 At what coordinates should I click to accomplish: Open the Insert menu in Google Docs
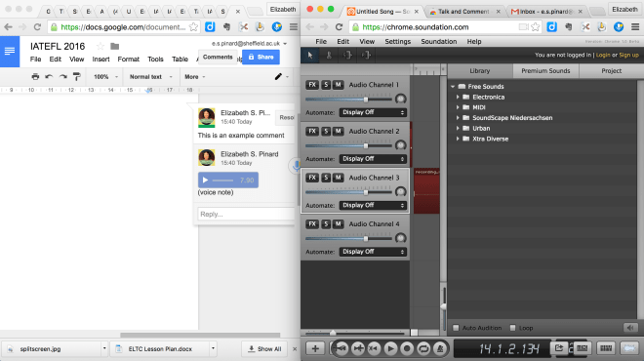pyautogui.click(x=101, y=60)
